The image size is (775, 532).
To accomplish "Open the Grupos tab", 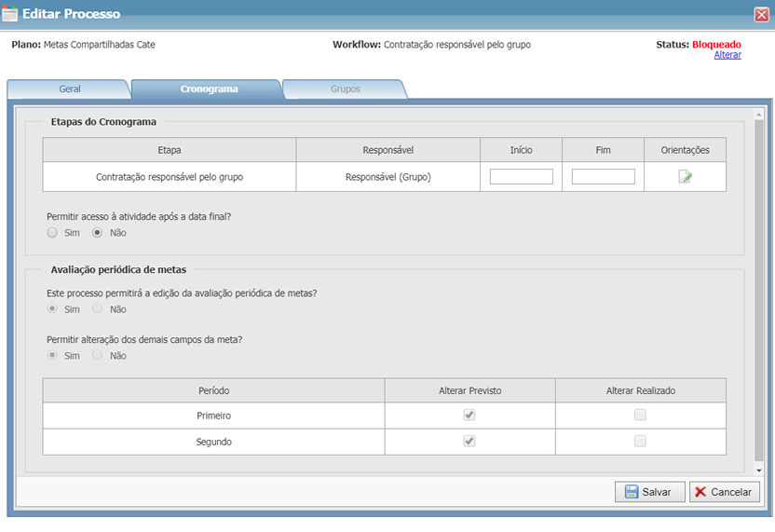I will click(345, 89).
